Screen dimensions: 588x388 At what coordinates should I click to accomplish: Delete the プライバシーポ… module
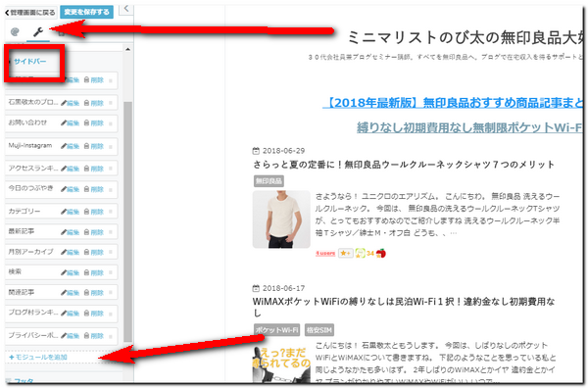[94, 336]
